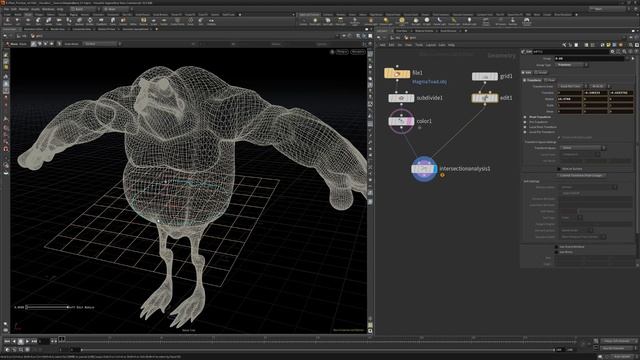The width and height of the screenshot is (640, 360).
Task: Click Commit Transform/Peak Changes button
Action: pyautogui.click(x=582, y=176)
